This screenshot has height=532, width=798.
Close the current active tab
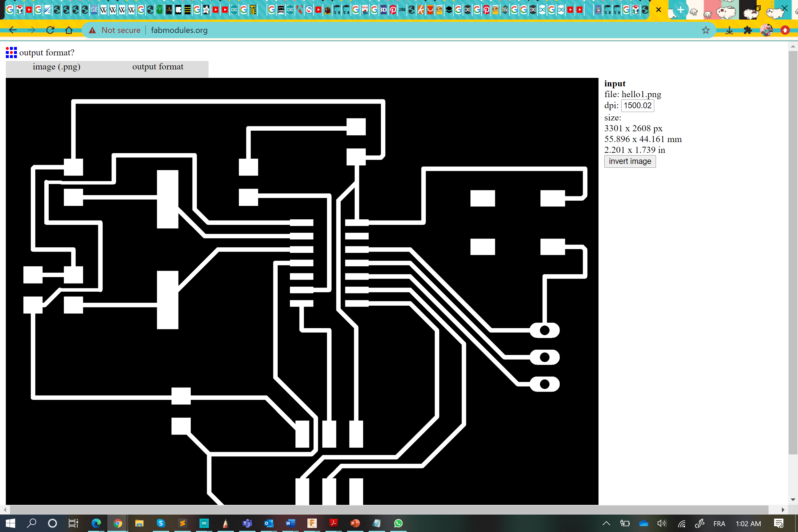[659, 10]
